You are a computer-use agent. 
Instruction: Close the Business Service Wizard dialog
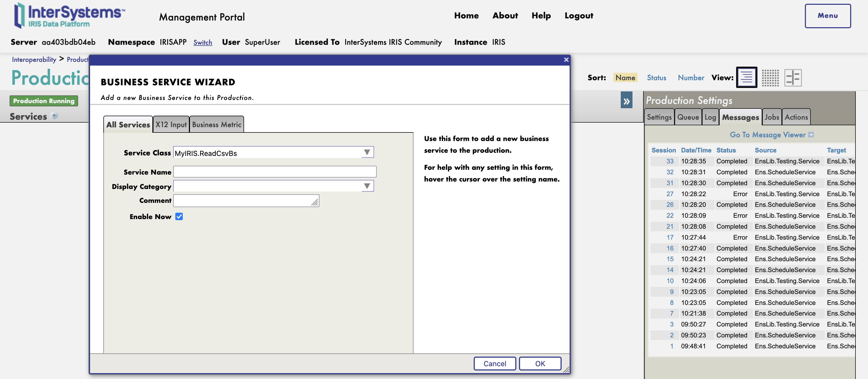[x=566, y=60]
